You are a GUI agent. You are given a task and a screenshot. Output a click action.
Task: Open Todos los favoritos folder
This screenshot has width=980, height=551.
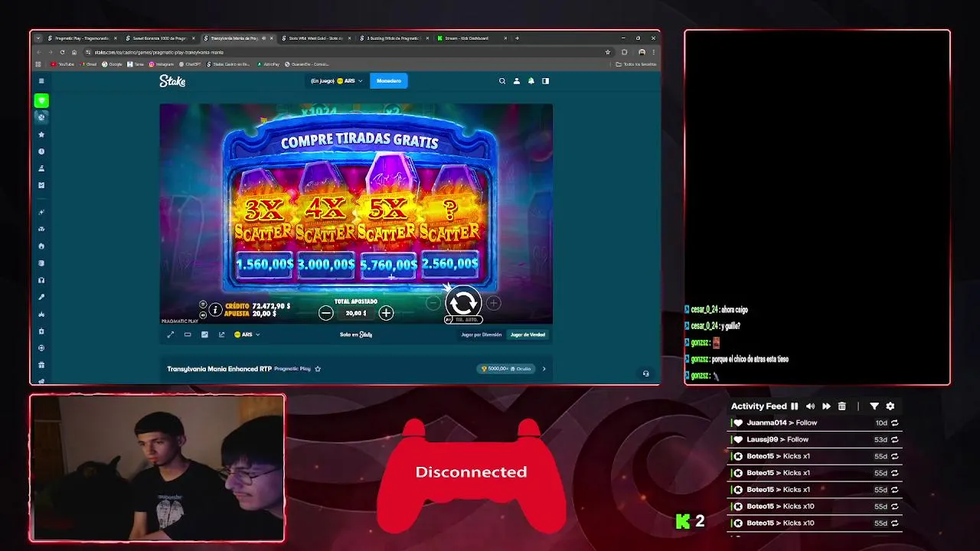coord(637,64)
